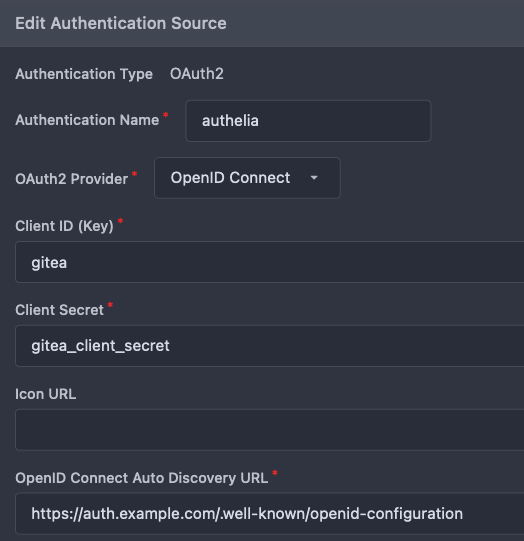This screenshot has height=541, width=524.
Task: Click the OAuth2 authentication type value
Action: pos(197,74)
